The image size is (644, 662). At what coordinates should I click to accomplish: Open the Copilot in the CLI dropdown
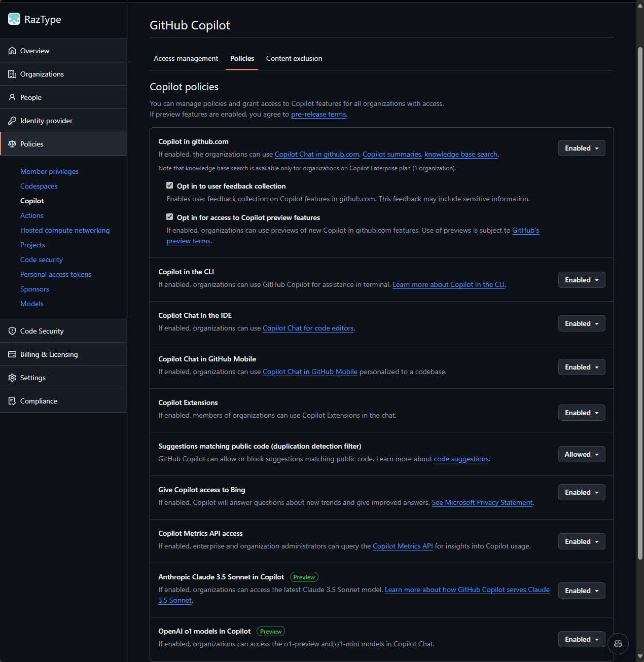tap(581, 280)
